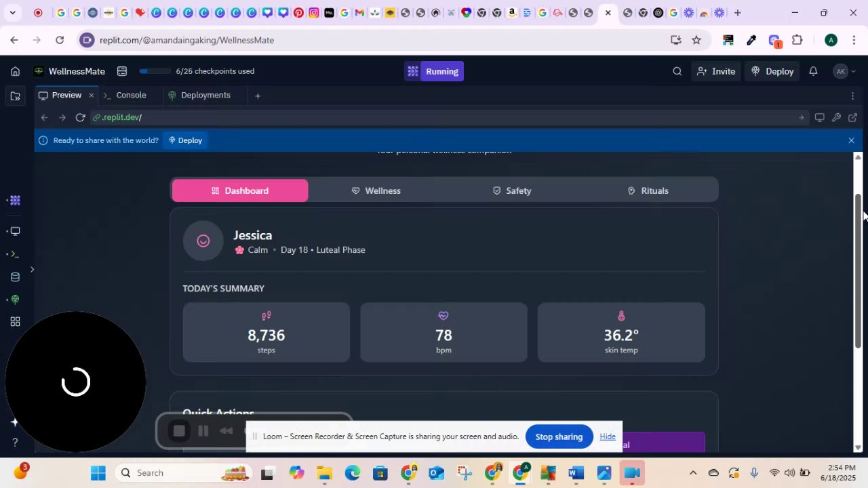
Task: Open the Preview monitor icon in left sidebar
Action: (x=15, y=231)
